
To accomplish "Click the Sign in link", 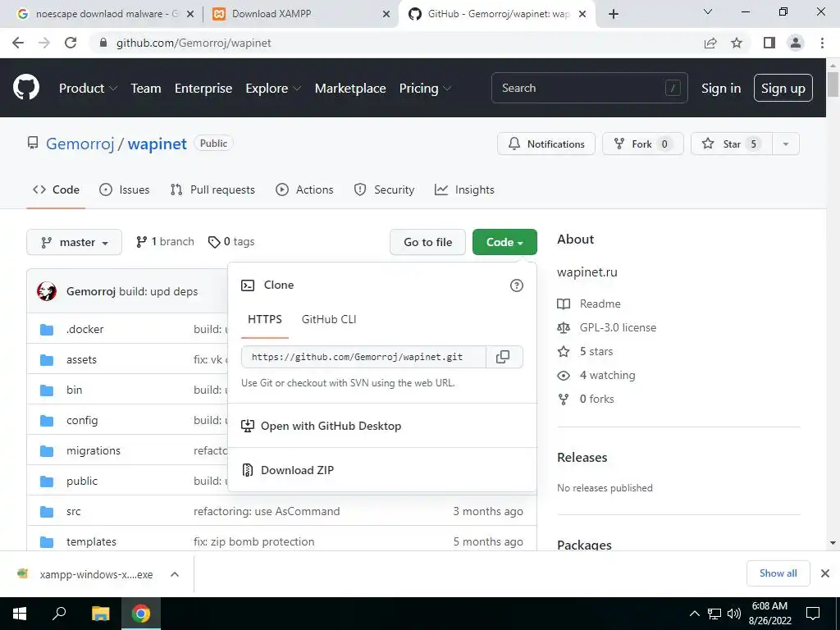I will coord(721,89).
